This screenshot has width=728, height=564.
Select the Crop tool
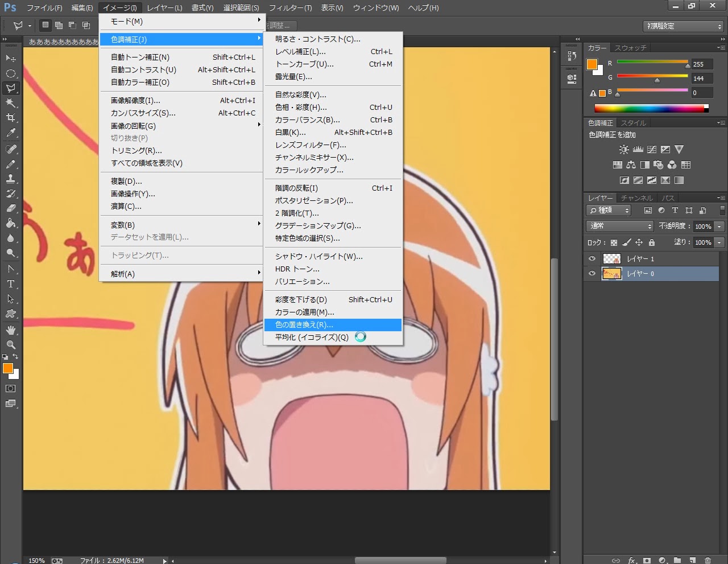pos(11,117)
